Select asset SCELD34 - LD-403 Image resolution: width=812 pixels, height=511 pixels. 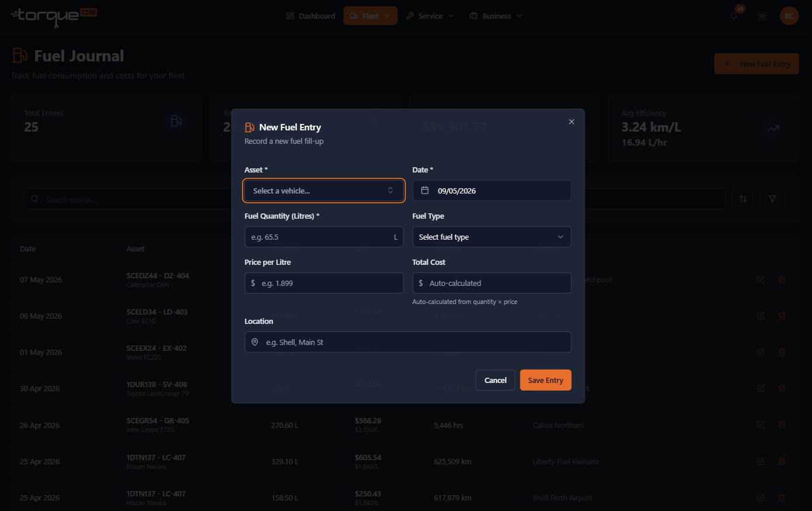pos(157,312)
